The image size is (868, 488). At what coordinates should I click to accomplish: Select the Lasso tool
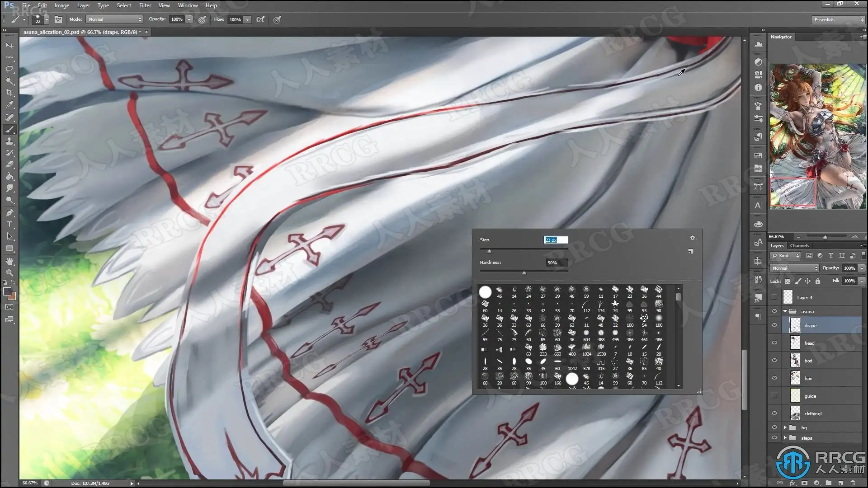[9, 69]
